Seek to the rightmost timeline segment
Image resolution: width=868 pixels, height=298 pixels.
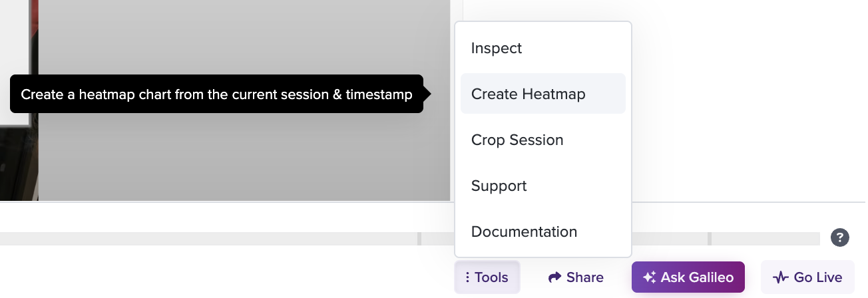click(x=765, y=239)
